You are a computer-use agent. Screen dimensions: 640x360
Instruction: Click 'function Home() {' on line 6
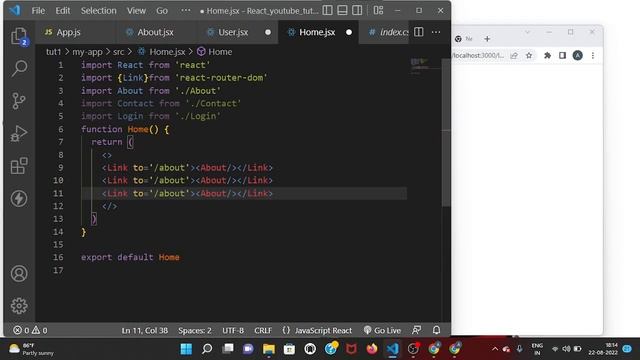(125, 129)
